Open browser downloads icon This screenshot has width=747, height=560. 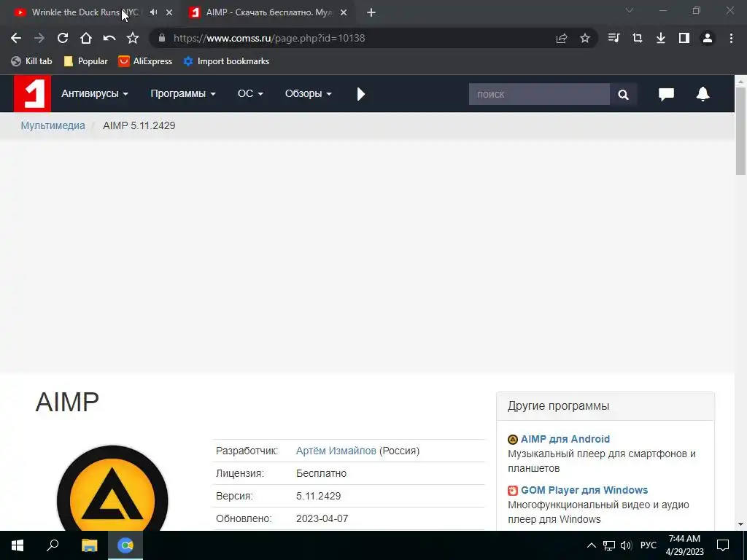point(660,38)
